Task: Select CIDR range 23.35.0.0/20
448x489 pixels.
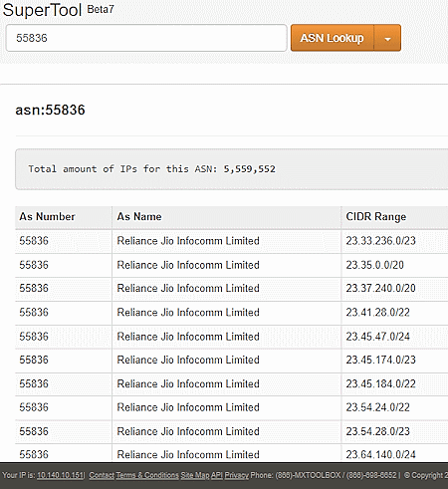Action: pos(374,265)
